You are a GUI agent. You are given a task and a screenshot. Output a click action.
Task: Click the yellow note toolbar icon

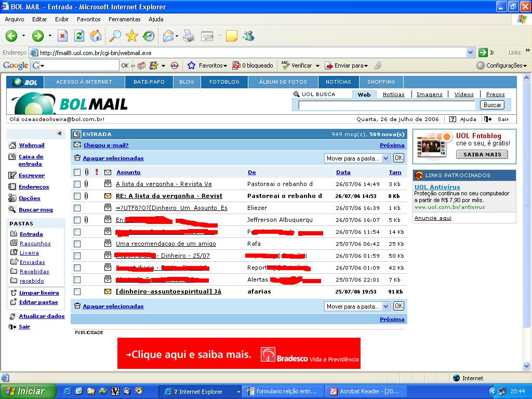[x=231, y=36]
